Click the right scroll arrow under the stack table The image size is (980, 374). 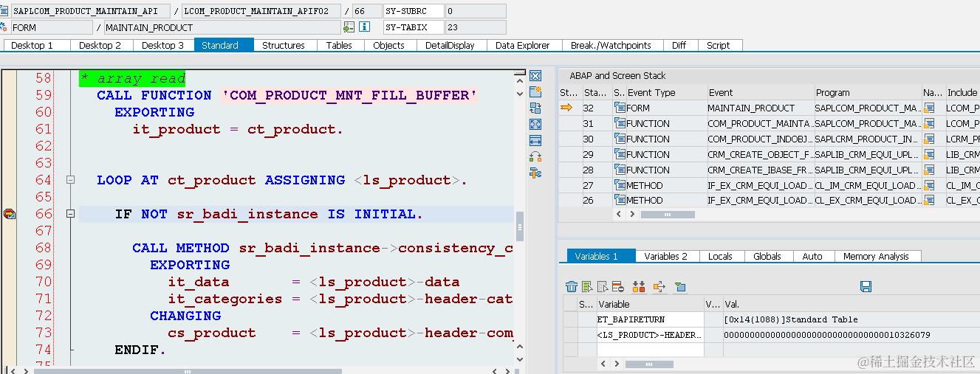coord(631,215)
